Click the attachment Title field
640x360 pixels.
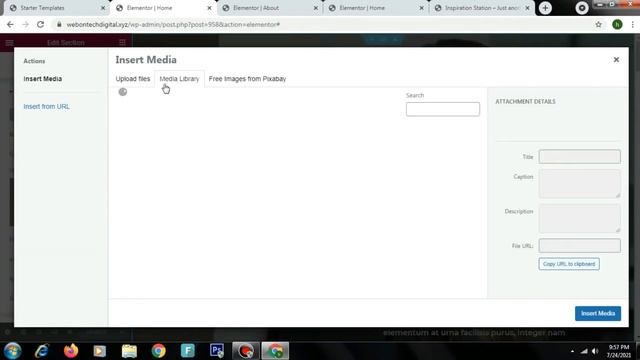click(580, 157)
